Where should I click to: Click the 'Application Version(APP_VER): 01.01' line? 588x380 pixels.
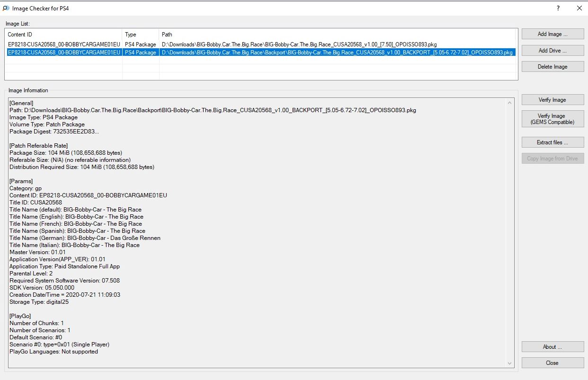tap(57, 259)
